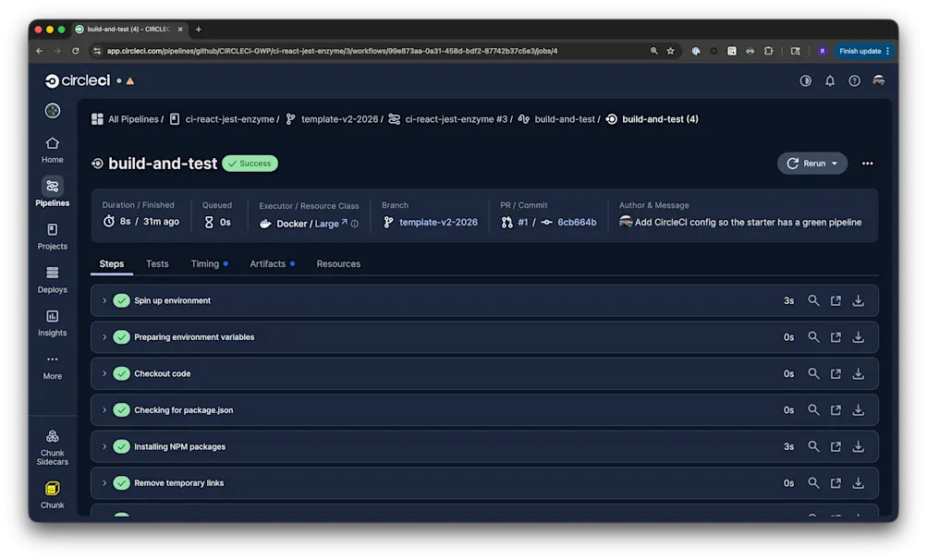Open Checking for package.json in new tab
The width and height of the screenshot is (927, 560).
(x=836, y=409)
